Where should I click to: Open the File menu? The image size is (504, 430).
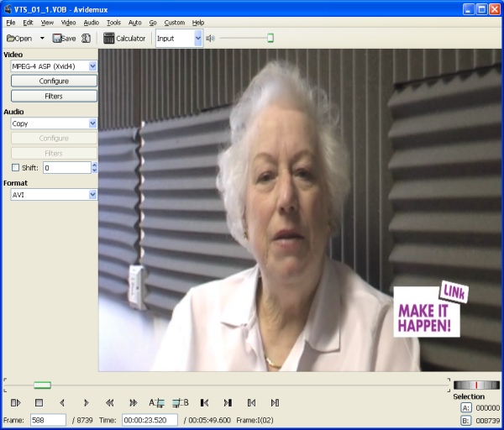(x=11, y=23)
